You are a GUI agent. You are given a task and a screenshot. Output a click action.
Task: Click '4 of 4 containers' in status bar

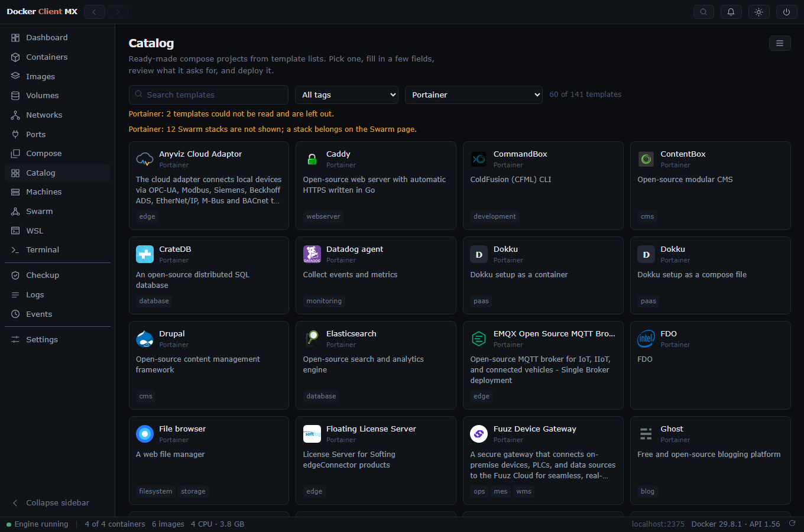coord(115,524)
